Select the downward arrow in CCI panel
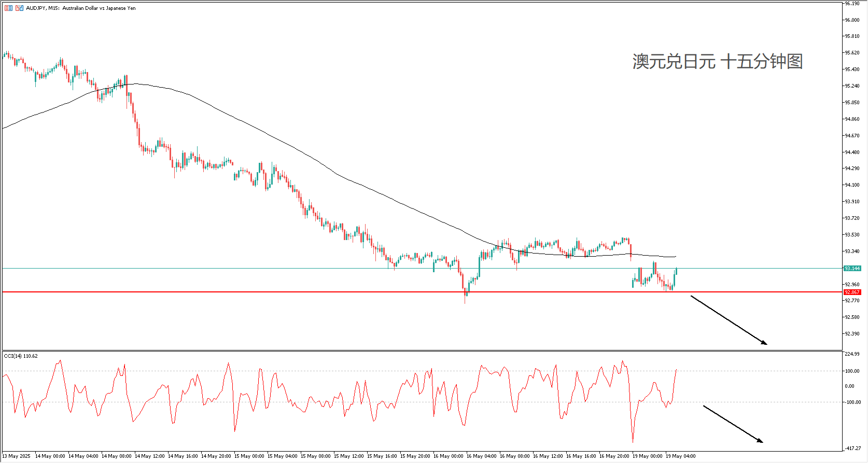This screenshot has width=868, height=463. click(733, 424)
